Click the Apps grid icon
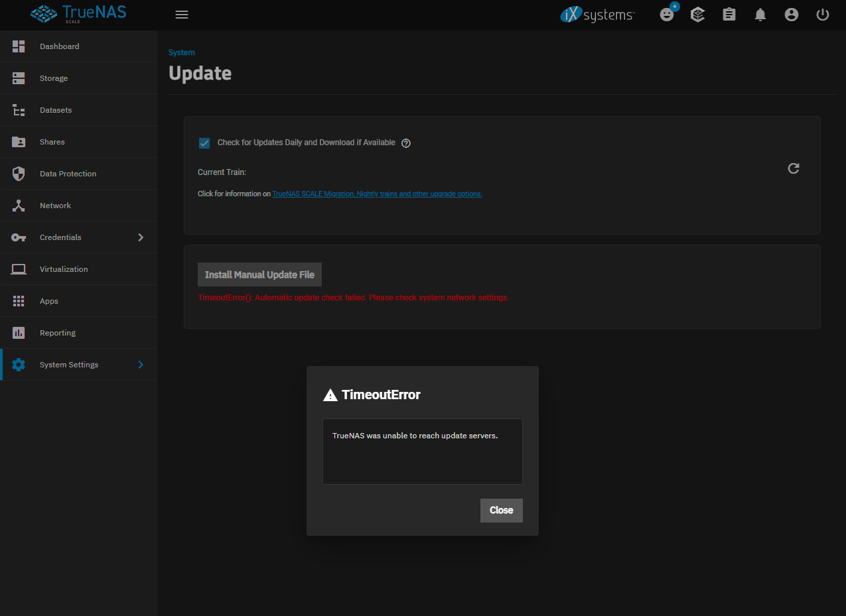Viewport: 846px width, 616px height. coord(19,301)
